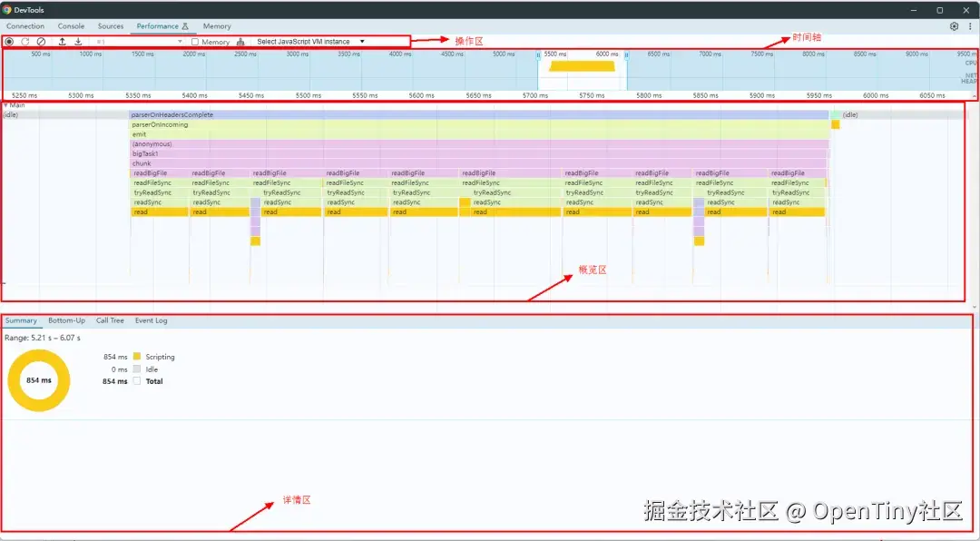Click the 854 ms donut chart
Image resolution: width=980 pixels, height=541 pixels.
(x=39, y=380)
